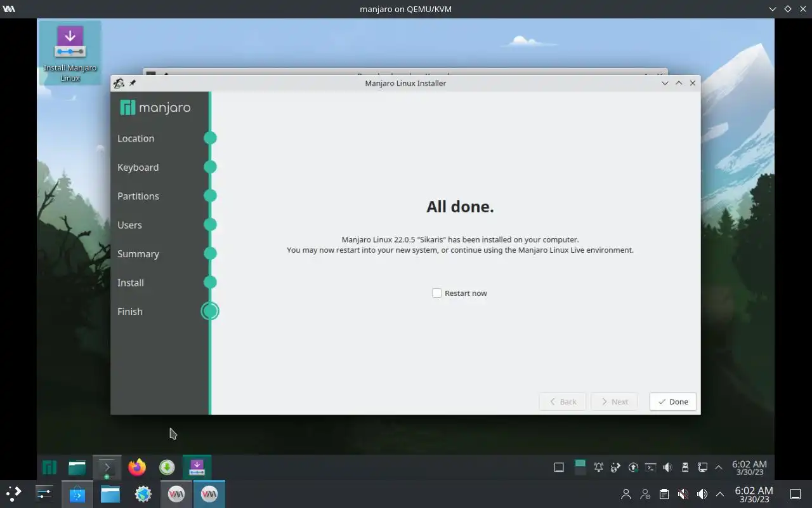
Task: Expand hidden tray icons in guest panel
Action: pos(719,467)
